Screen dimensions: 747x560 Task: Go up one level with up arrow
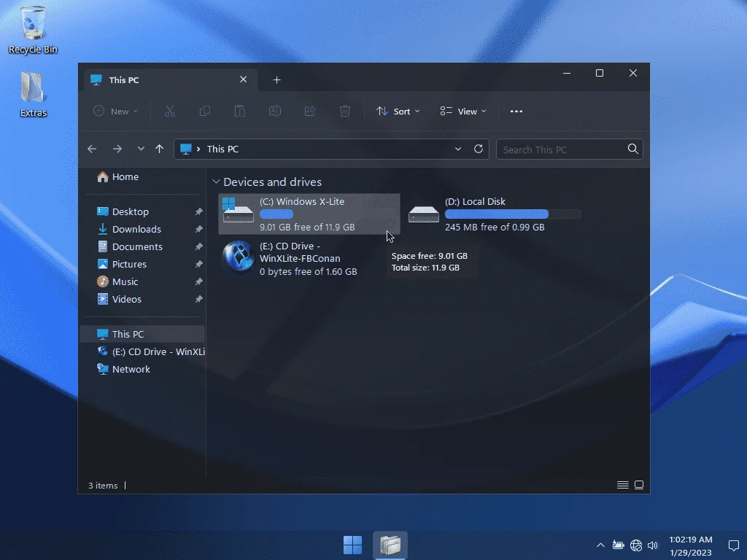coord(160,149)
